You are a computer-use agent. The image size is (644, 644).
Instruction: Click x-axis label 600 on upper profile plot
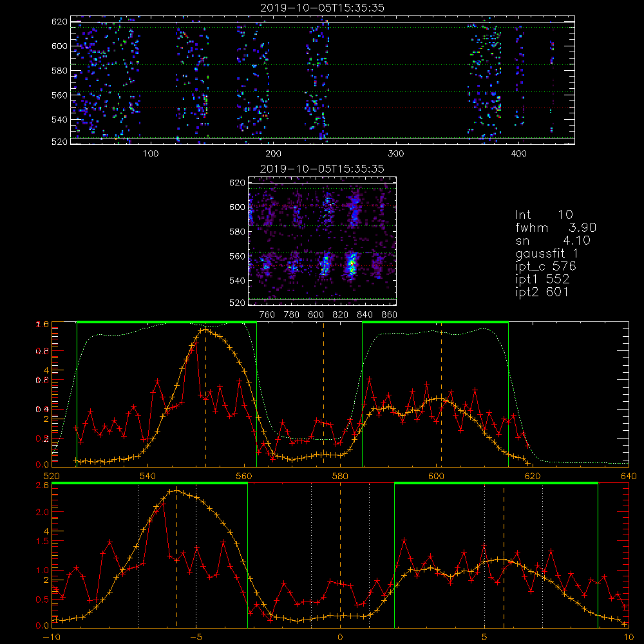[436, 476]
